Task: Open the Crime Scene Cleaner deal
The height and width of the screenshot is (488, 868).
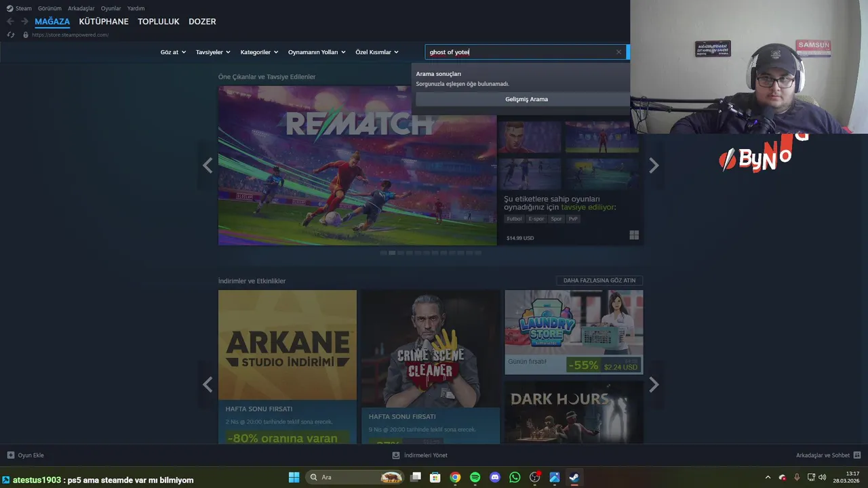Action: click(x=431, y=367)
